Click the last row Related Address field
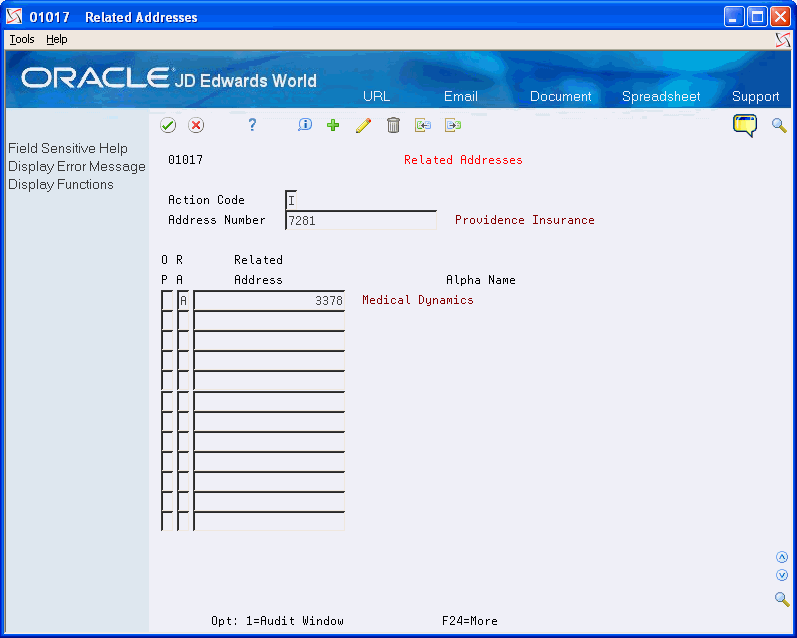 pos(269,522)
